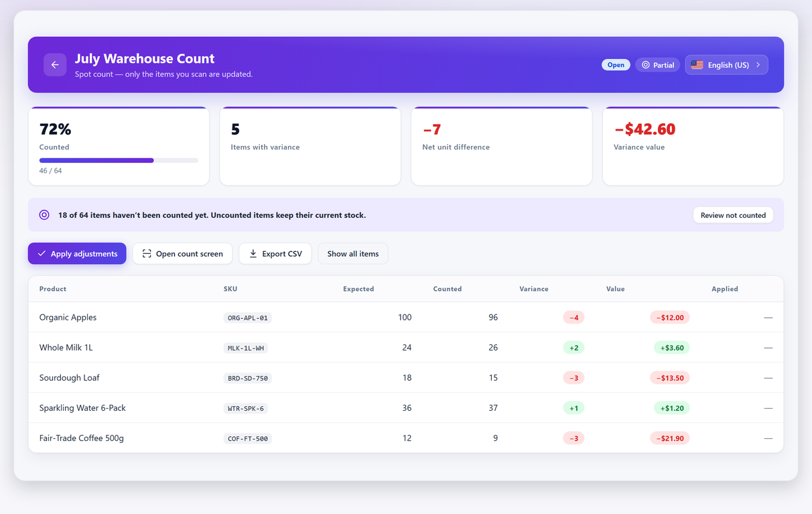Click the Open status badge
This screenshot has height=514, width=812.
coord(616,65)
